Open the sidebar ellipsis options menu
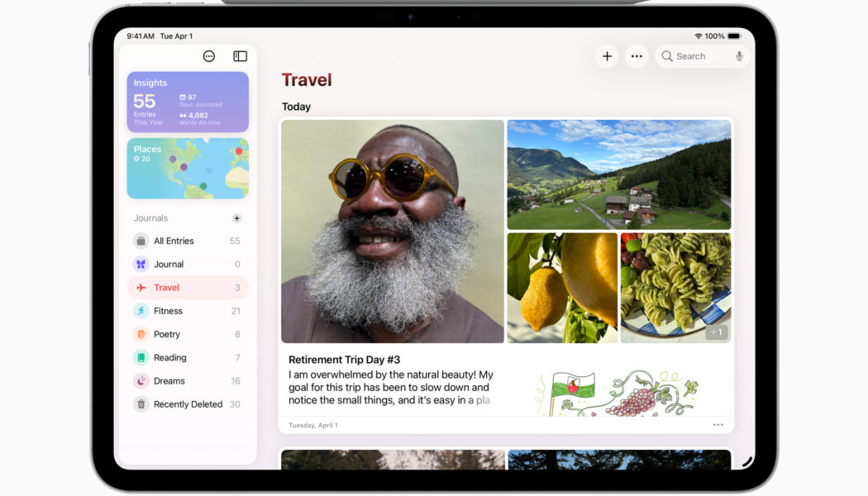This screenshot has width=868, height=496. tap(209, 56)
